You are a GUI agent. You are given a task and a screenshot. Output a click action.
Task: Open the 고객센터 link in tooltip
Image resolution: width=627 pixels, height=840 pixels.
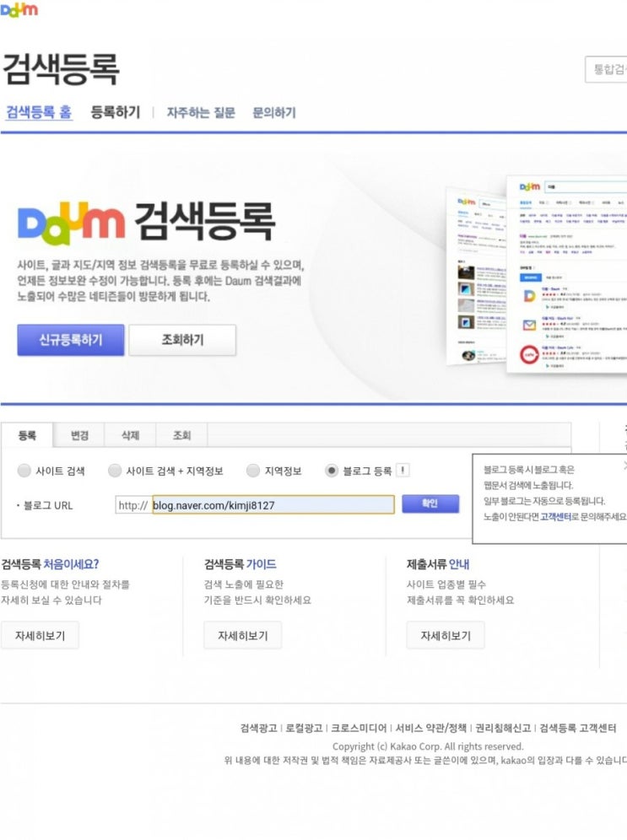555,516
